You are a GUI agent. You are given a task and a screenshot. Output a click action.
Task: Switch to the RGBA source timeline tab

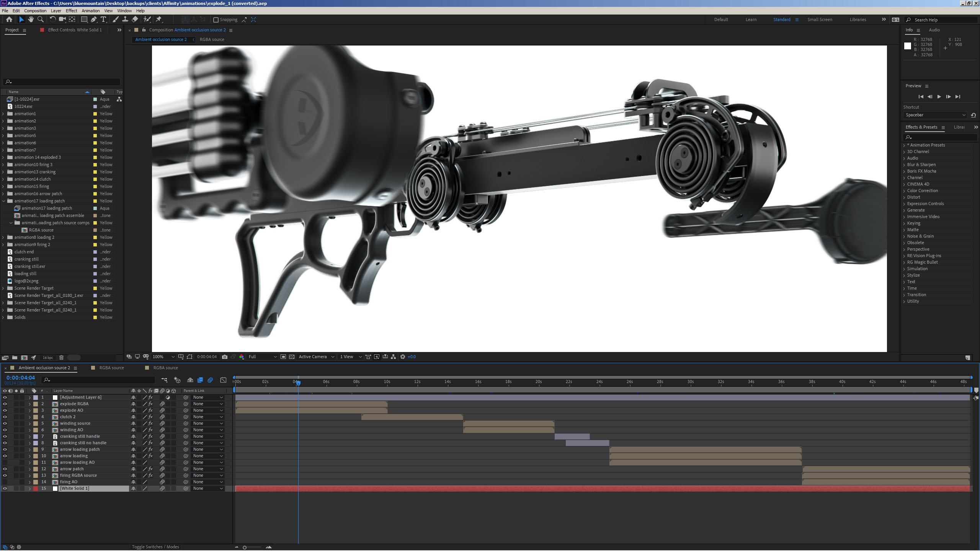(x=111, y=368)
